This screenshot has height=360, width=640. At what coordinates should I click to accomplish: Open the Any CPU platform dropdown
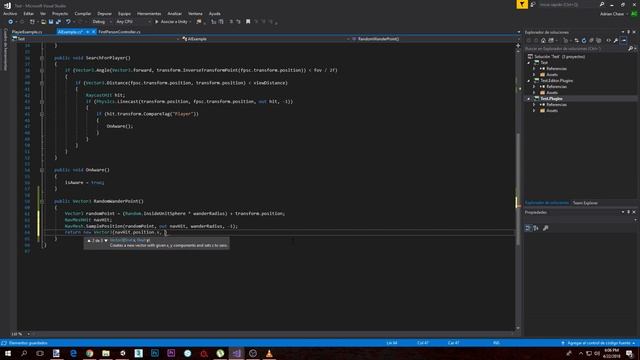pos(133,22)
